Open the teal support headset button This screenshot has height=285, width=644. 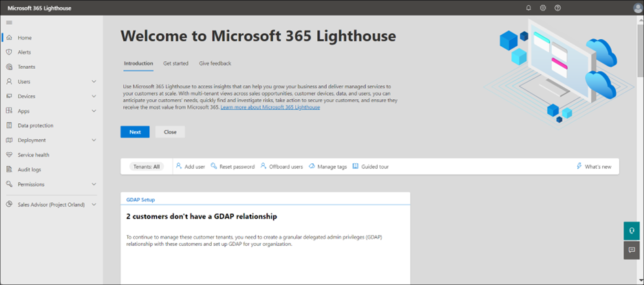[x=632, y=231]
